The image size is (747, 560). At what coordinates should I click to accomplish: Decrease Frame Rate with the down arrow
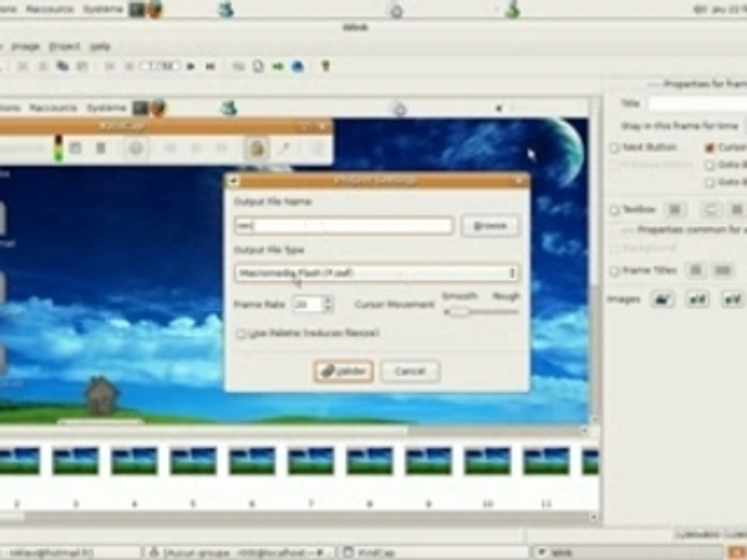[328, 309]
